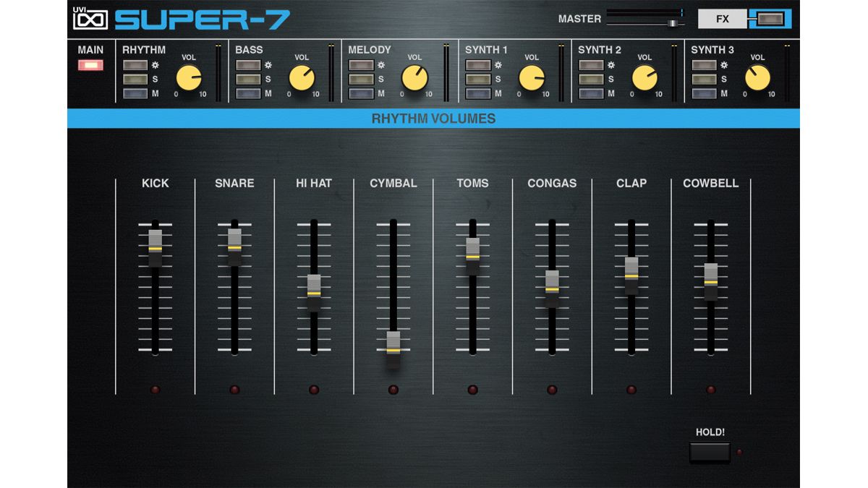Click the red LED under CLAP
868x488 pixels.
631,390
